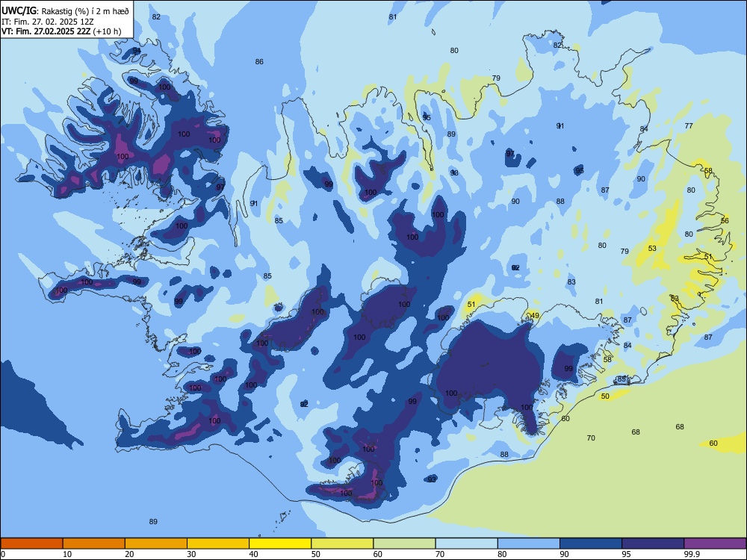Click the 'VT: Fim. 27.02.2025 22Z (+10 h)' line
Screen dimensions: 747x560
[x=61, y=31]
